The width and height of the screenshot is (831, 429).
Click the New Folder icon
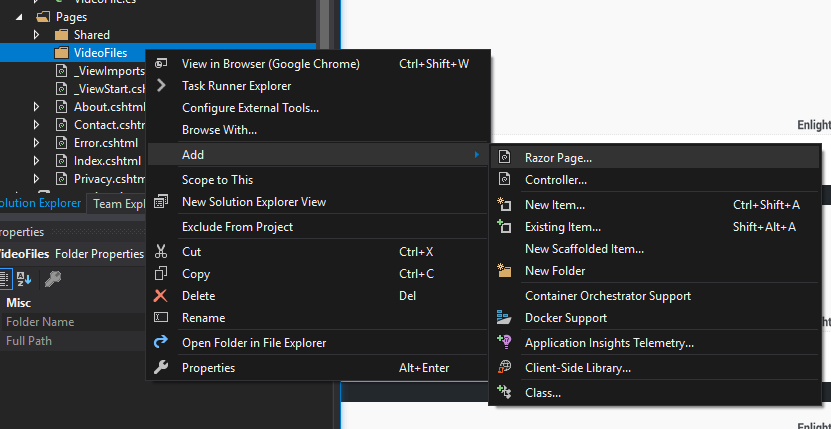504,270
